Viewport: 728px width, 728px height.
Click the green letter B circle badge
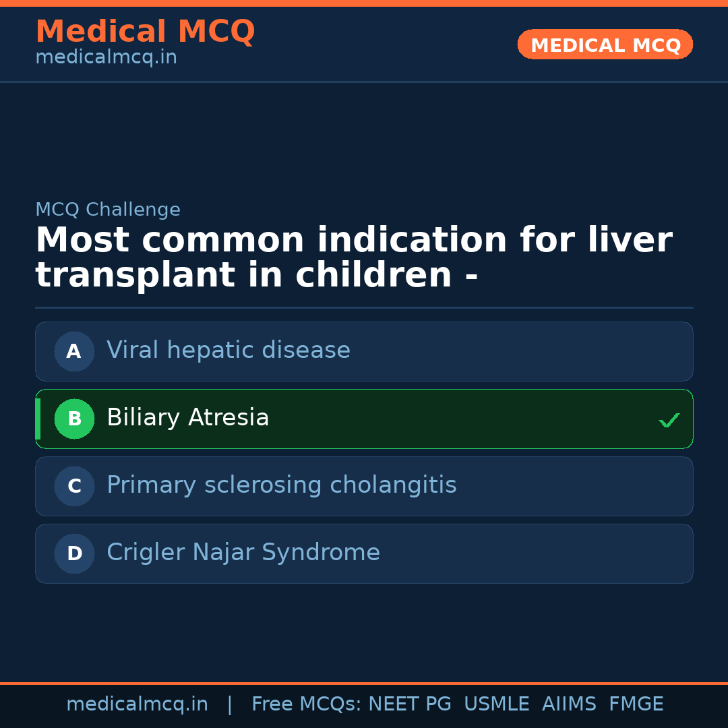click(x=74, y=419)
